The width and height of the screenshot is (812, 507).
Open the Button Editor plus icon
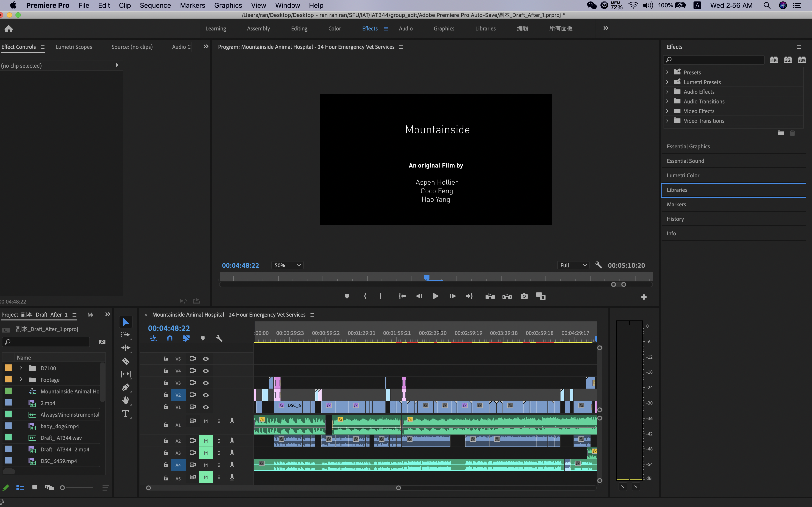point(643,297)
